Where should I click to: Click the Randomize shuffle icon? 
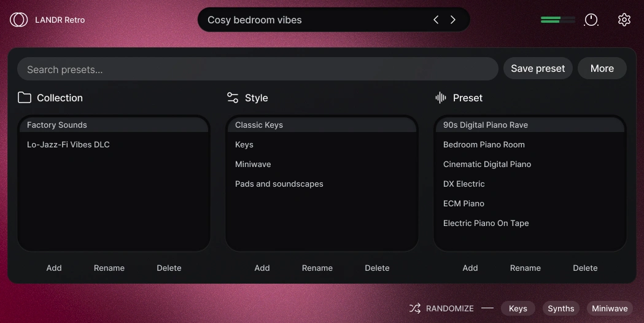tap(415, 308)
